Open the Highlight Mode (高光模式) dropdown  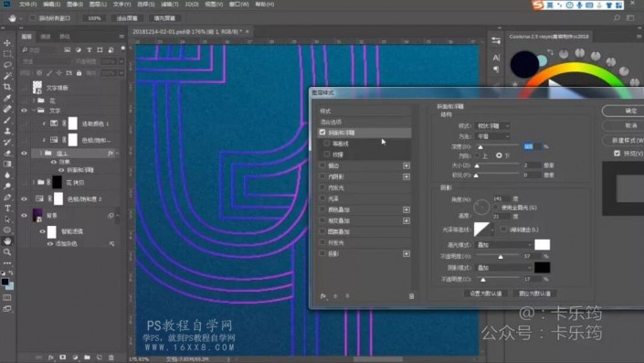click(x=503, y=245)
